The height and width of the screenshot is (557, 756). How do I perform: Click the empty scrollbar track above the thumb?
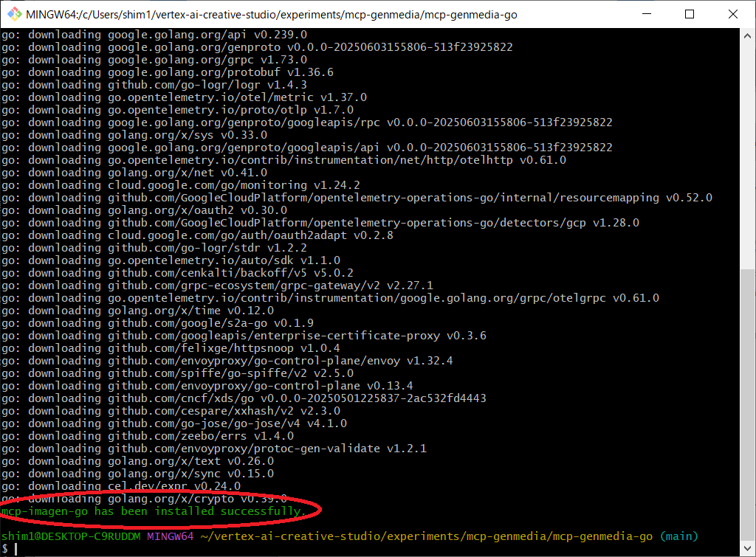748,148
